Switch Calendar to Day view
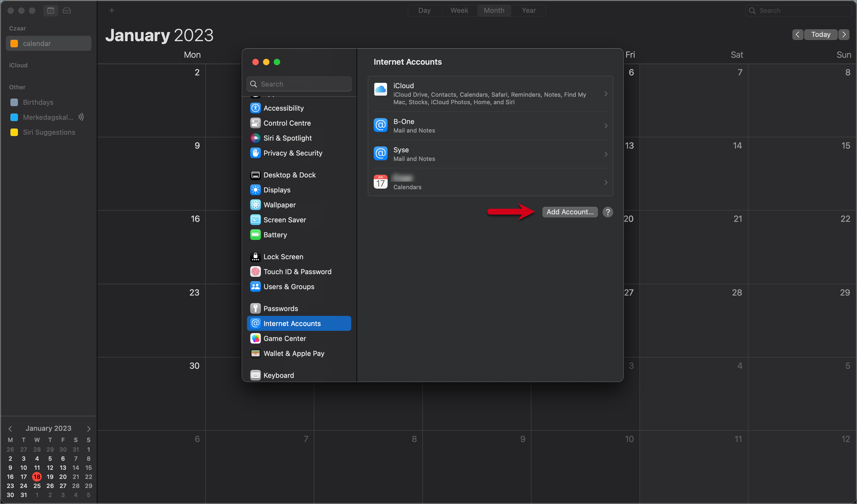 coord(424,10)
